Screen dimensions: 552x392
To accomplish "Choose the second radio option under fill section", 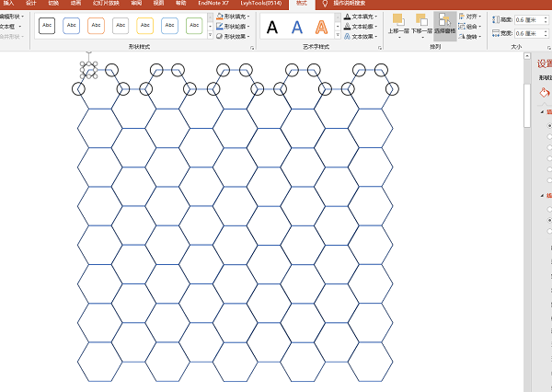I will (549, 137).
